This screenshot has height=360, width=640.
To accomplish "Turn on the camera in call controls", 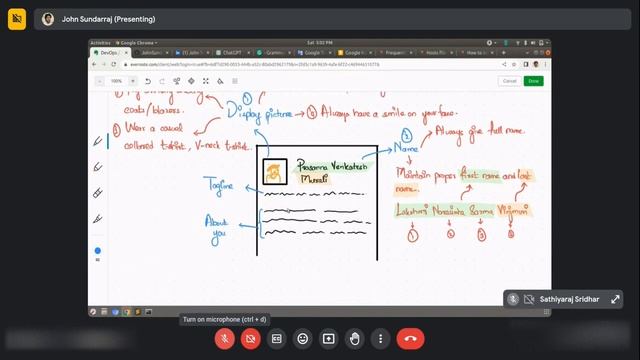I will coord(251,339).
